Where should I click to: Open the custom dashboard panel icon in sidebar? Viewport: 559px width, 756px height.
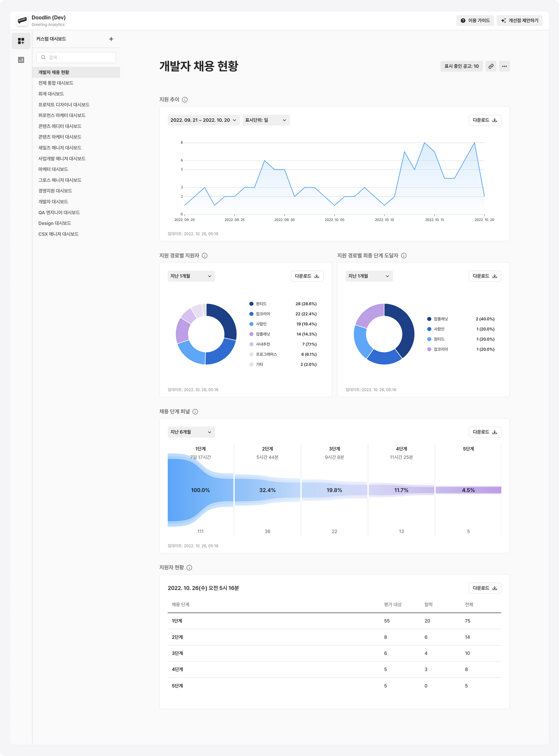tap(21, 41)
